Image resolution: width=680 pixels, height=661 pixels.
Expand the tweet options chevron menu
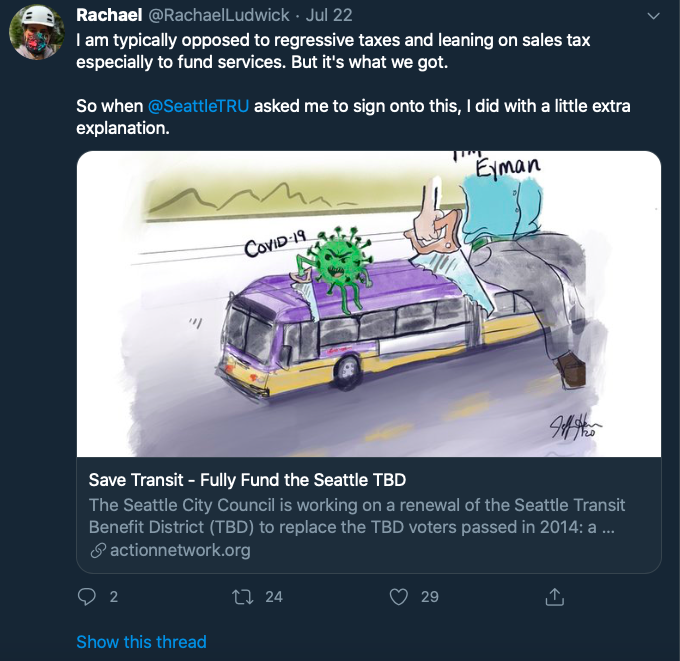pos(654,16)
